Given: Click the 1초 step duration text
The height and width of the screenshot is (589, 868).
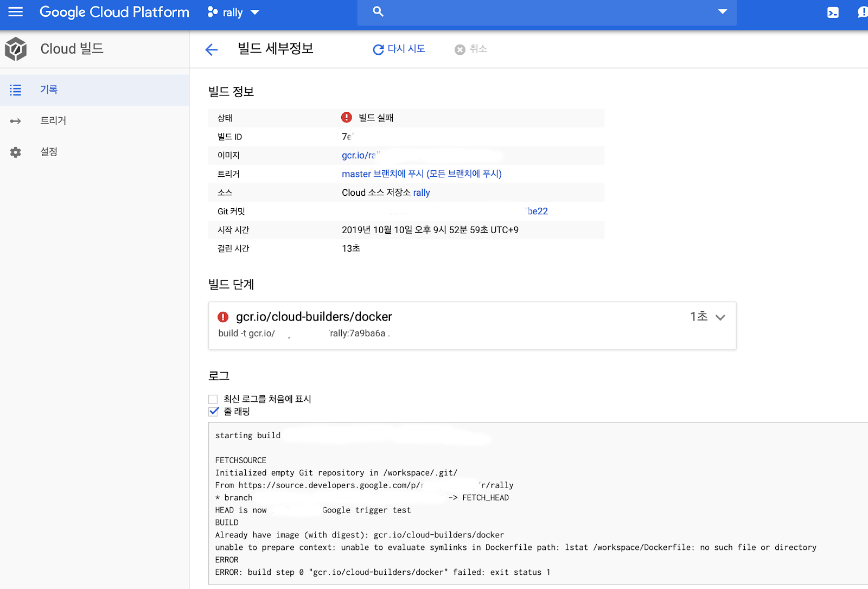Looking at the screenshot, I should click(x=699, y=317).
